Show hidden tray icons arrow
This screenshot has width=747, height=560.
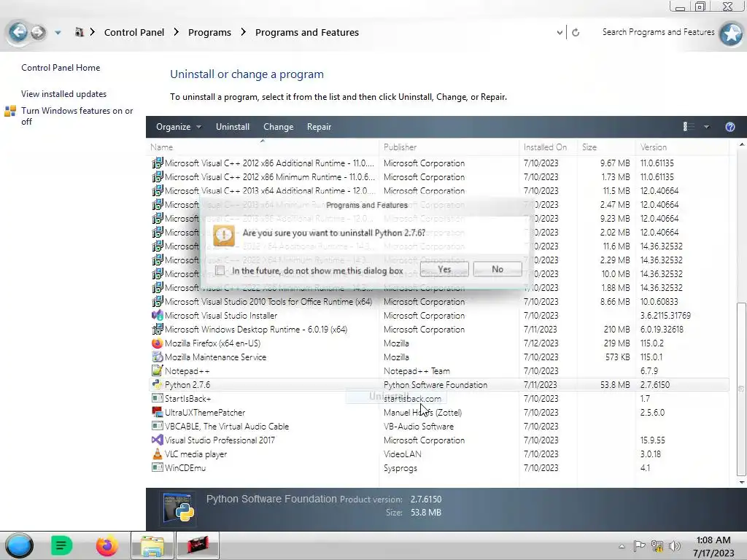pos(622,546)
